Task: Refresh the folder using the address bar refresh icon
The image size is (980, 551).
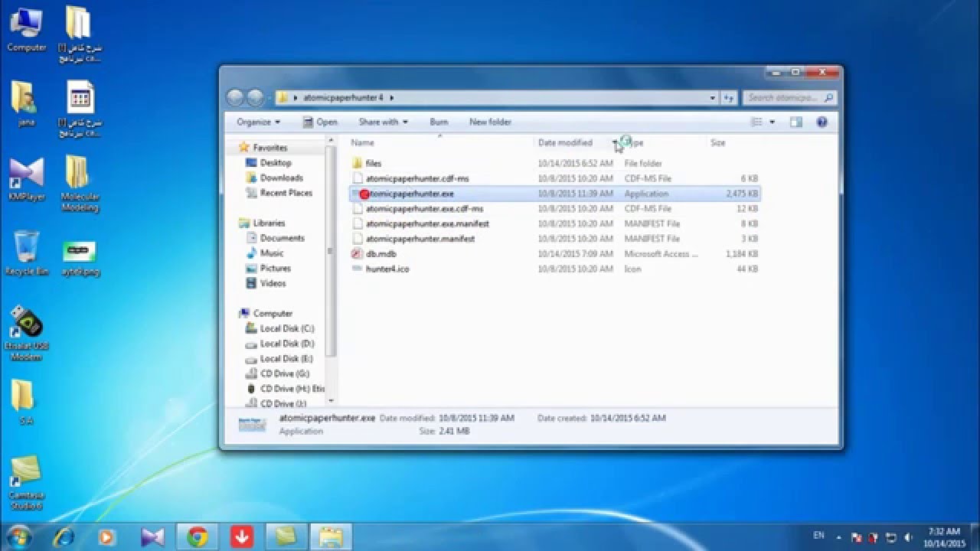Action: coord(729,98)
